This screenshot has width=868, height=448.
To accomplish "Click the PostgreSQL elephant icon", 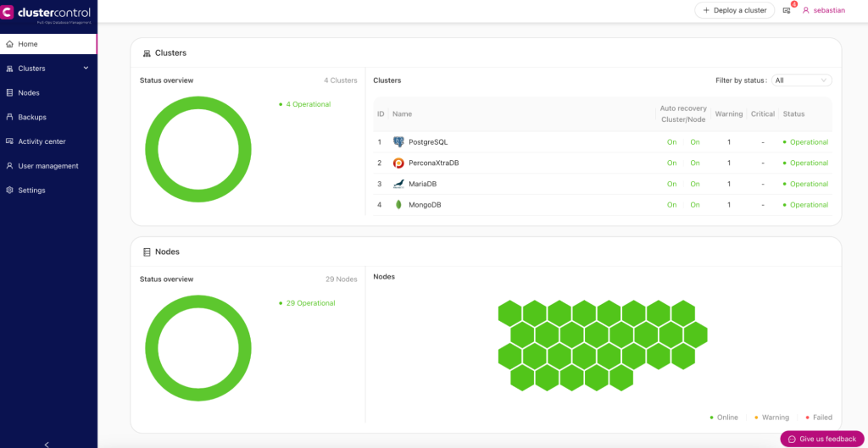I will (398, 142).
